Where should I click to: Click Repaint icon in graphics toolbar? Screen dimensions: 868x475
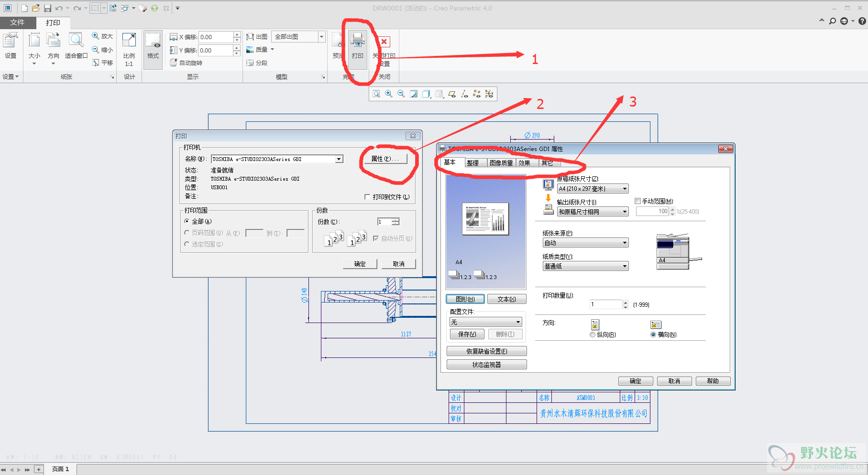pyautogui.click(x=414, y=94)
